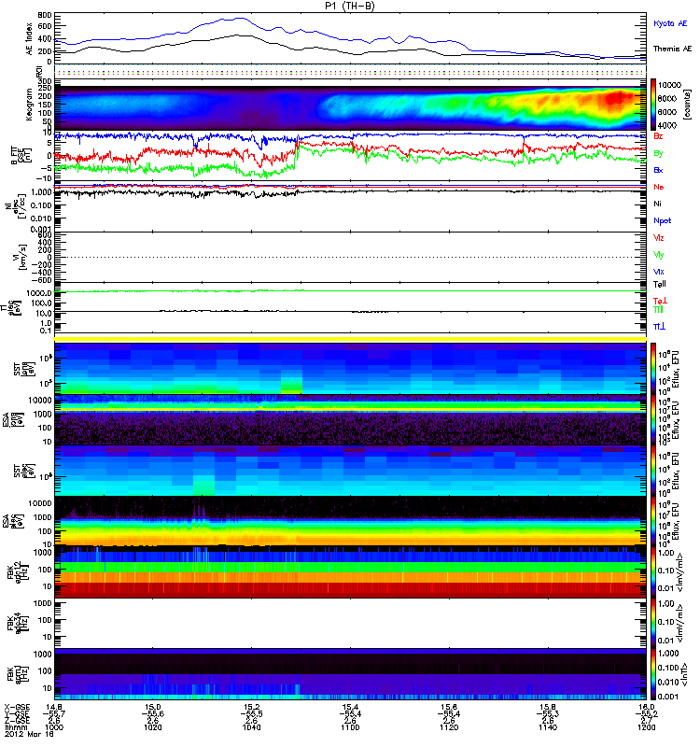
Task: Click the red Te perpendicular legend label
Action: 660,301
